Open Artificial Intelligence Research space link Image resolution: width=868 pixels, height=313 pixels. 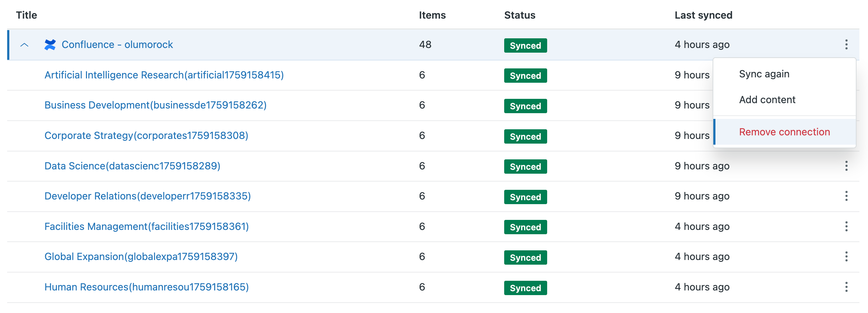pyautogui.click(x=164, y=75)
